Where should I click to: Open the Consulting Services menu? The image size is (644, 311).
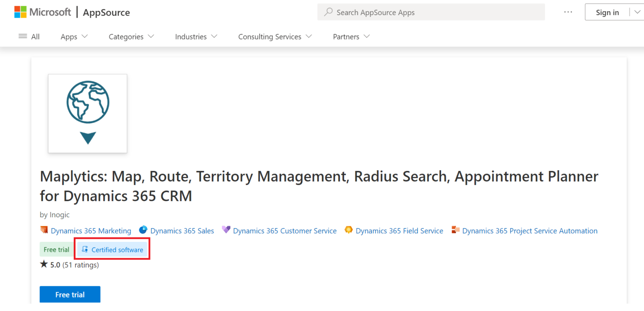coord(275,37)
